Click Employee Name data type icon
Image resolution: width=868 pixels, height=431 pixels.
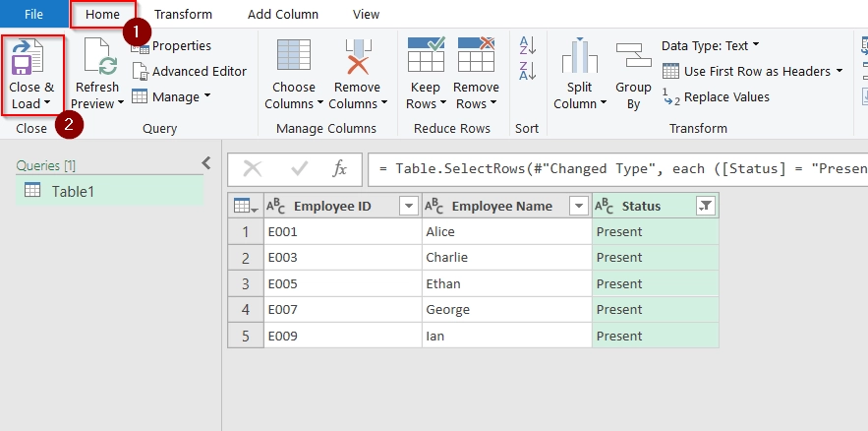tap(434, 206)
